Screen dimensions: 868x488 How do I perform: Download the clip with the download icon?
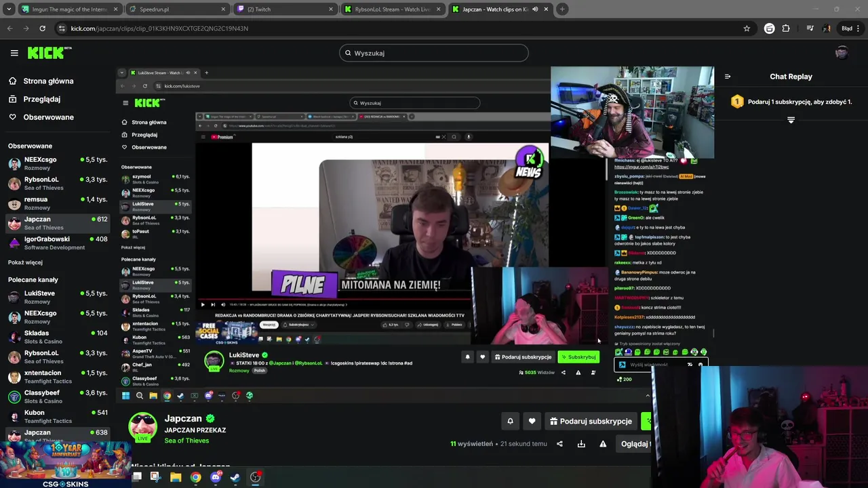point(581,444)
